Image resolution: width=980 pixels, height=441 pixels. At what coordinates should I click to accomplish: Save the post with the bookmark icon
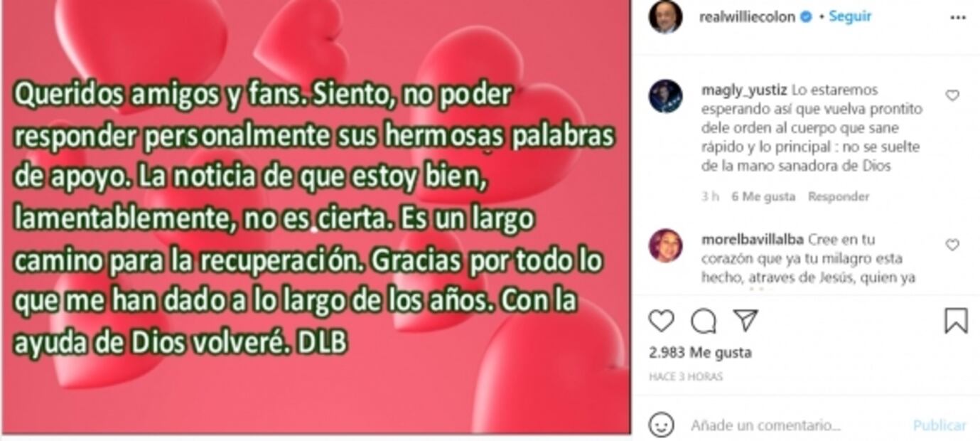point(956,321)
